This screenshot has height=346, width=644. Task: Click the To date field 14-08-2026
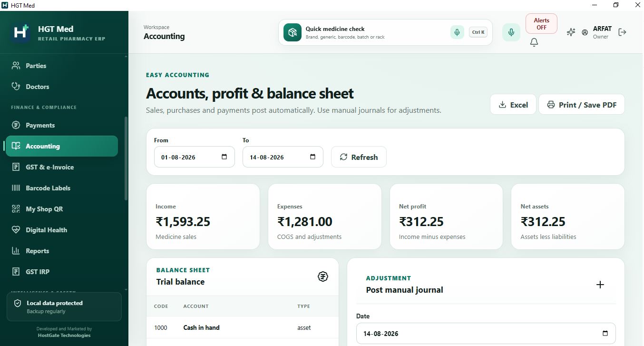[283, 157]
